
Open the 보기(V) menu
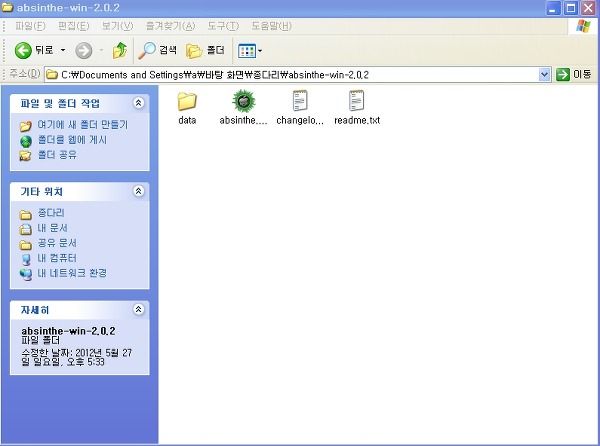pyautogui.click(x=117, y=26)
